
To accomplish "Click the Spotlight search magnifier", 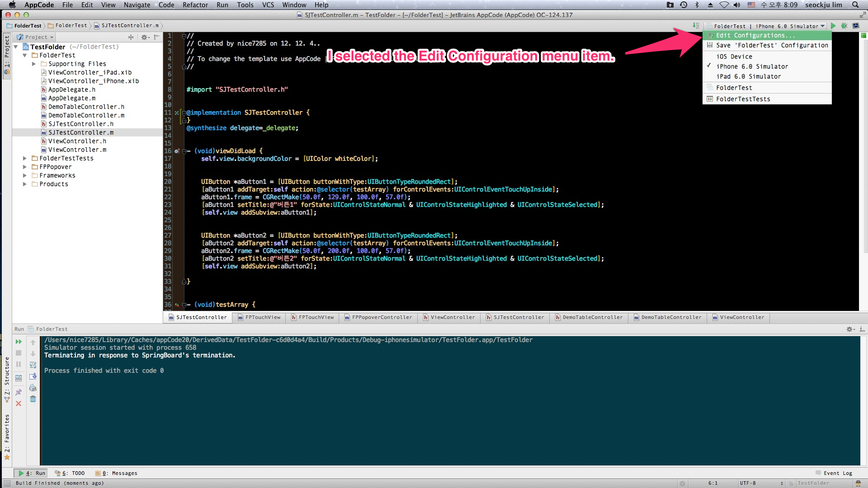I will pyautogui.click(x=855, y=5).
